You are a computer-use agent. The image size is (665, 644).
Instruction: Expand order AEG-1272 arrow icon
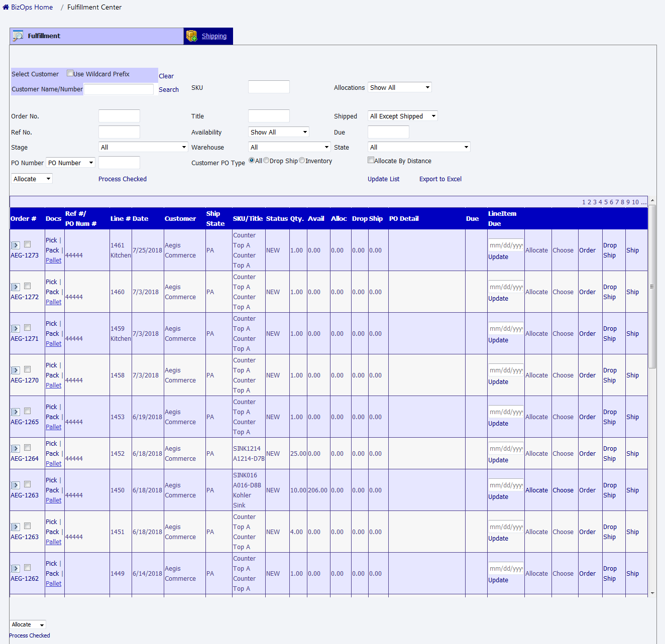[x=16, y=287]
